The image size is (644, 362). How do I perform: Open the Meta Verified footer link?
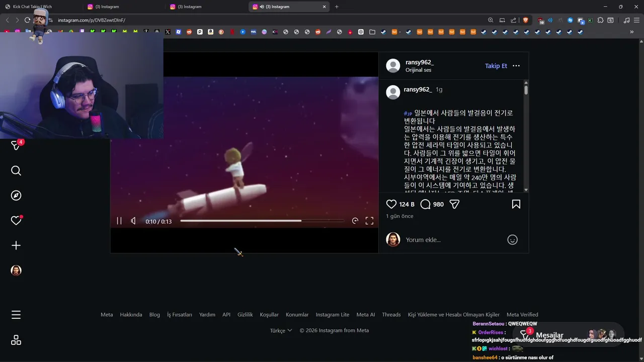pos(522,315)
